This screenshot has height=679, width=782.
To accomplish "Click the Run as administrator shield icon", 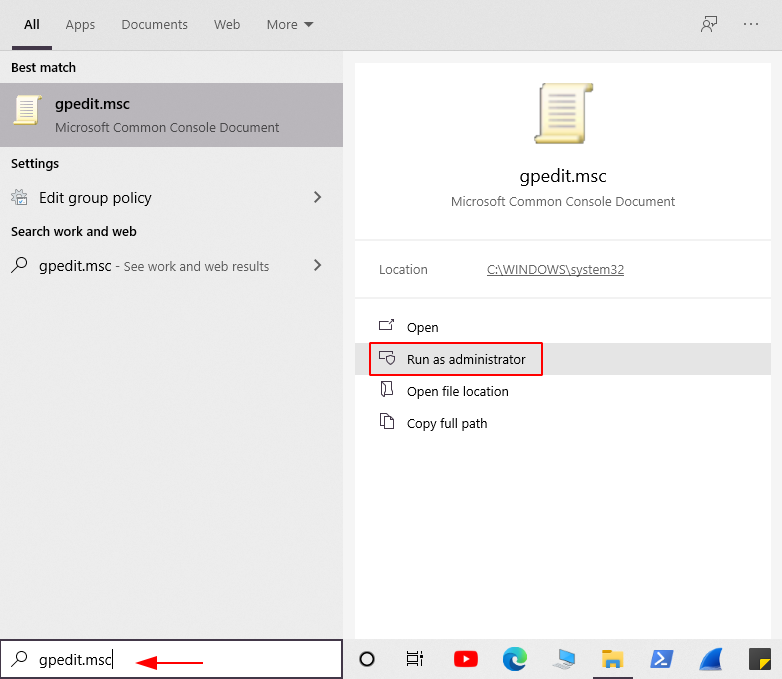I will click(387, 358).
